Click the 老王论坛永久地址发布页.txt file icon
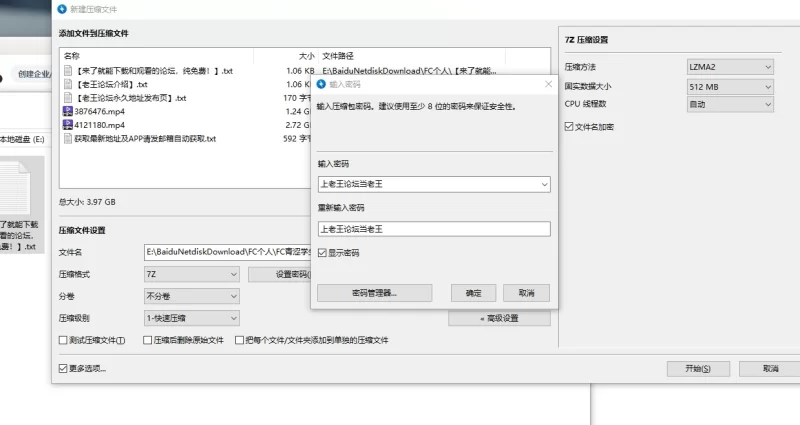The image size is (800, 425). click(x=68, y=98)
